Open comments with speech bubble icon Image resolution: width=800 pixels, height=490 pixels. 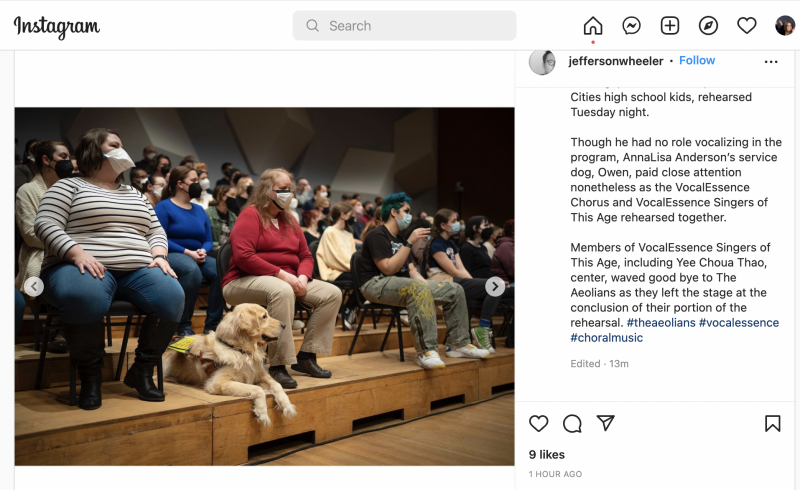click(x=572, y=424)
